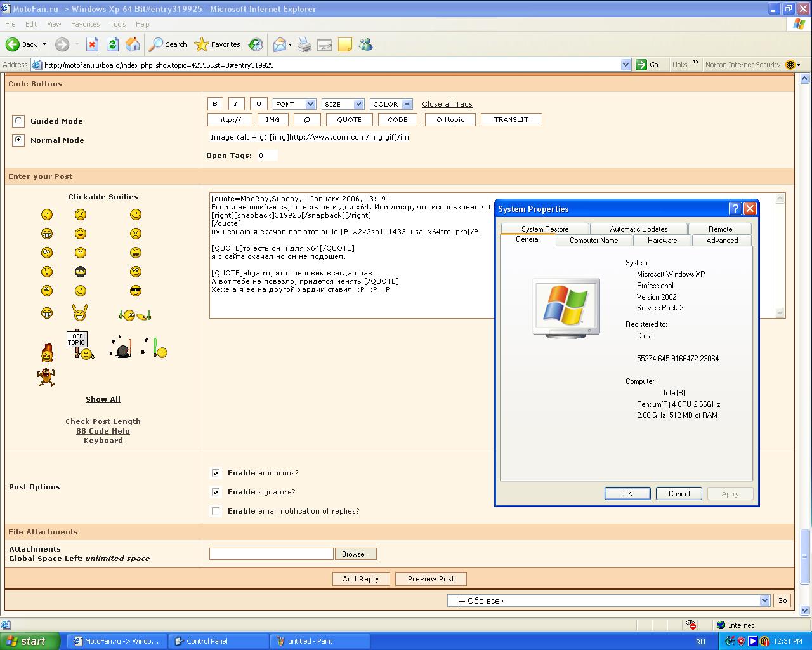Switch to Computer Name tab
Image resolution: width=812 pixels, height=650 pixels.
coord(594,241)
